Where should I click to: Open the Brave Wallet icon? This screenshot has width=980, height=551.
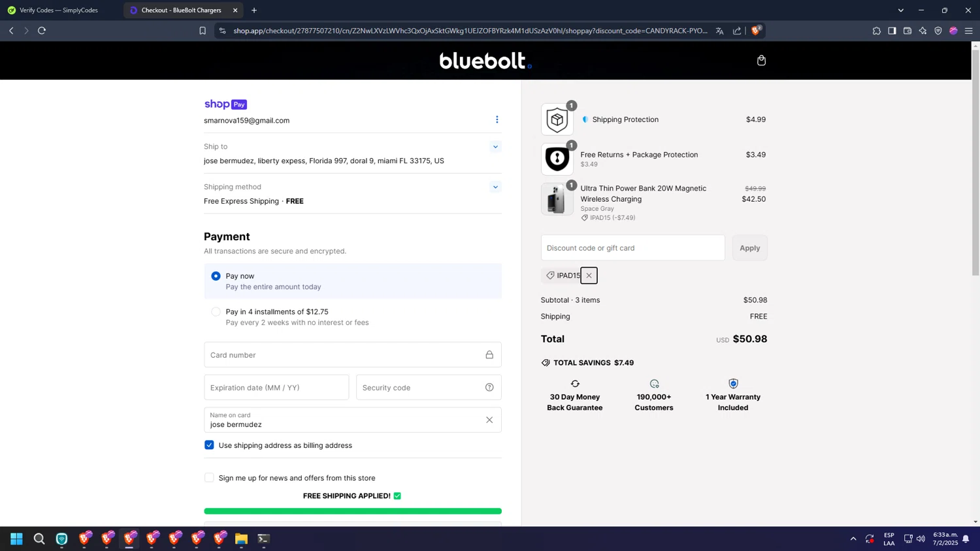907,31
